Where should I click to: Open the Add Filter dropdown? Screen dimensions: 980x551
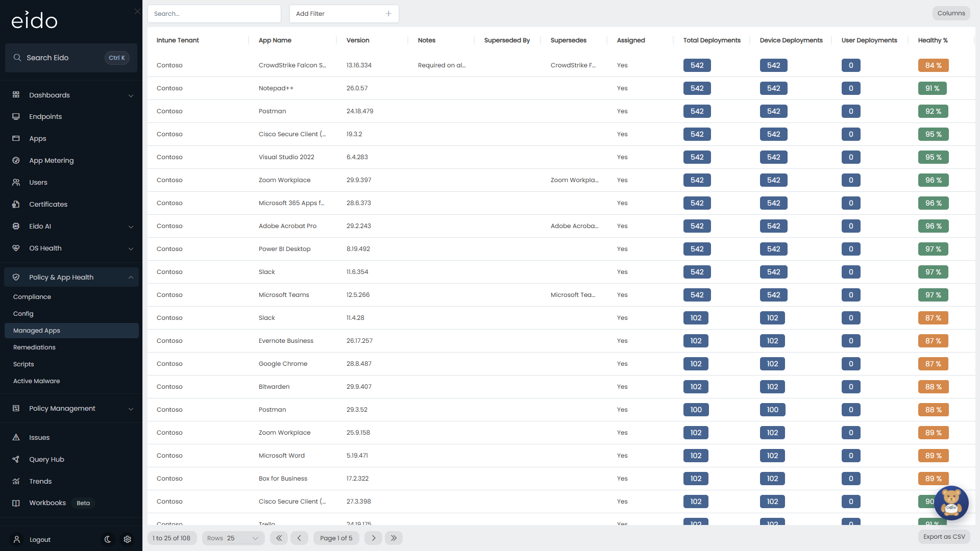[x=344, y=14]
